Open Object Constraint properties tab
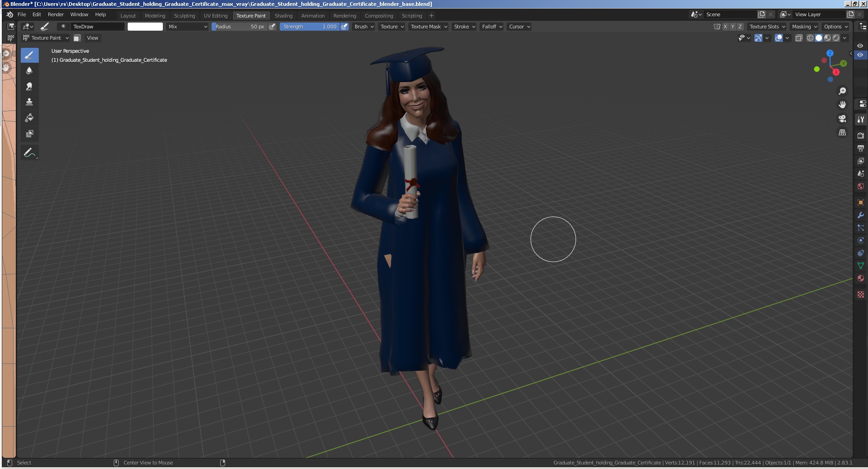The image size is (868, 469). pyautogui.click(x=861, y=253)
